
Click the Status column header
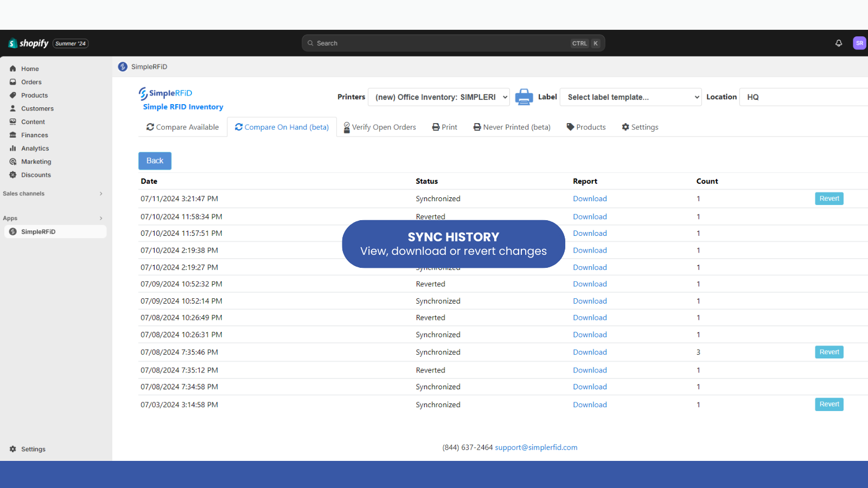click(427, 181)
